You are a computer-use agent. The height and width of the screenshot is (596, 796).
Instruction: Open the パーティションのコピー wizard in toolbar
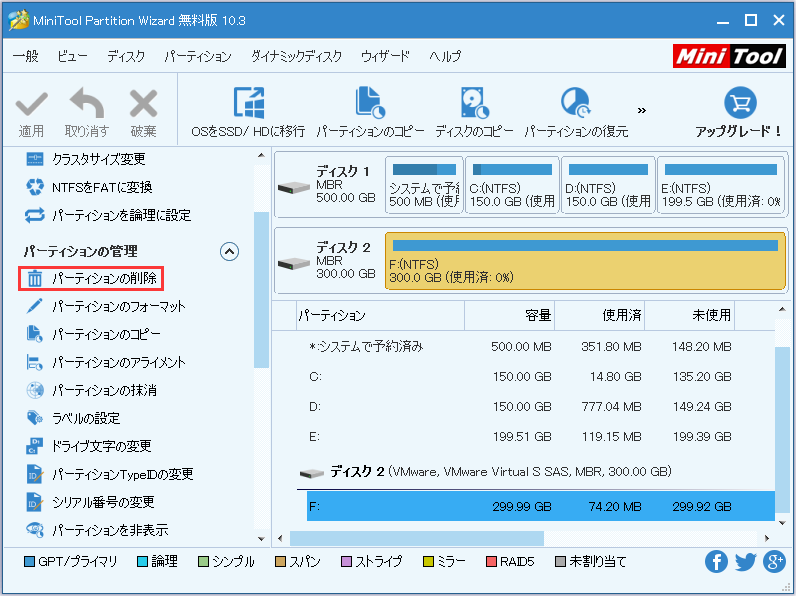click(x=370, y=104)
